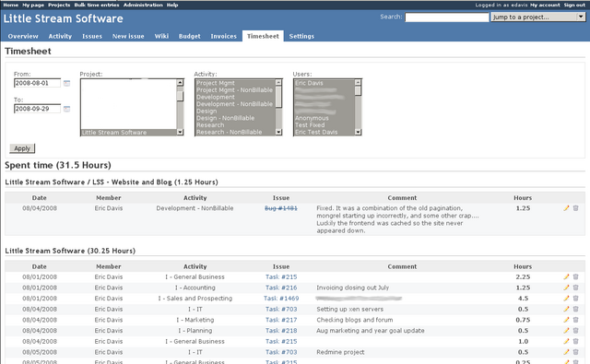The image size is (590, 364).
Task: Open the Overview tab
Action: coord(23,36)
